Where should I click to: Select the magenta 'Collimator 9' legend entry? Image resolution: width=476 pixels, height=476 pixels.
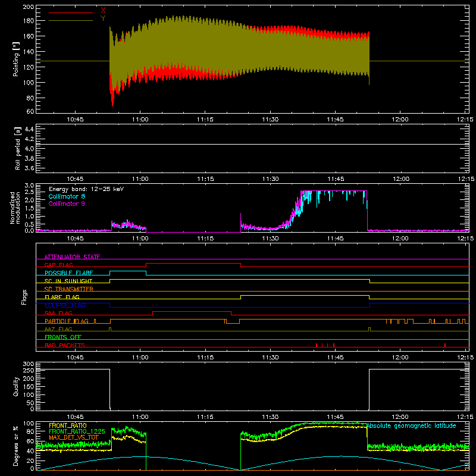(67, 203)
